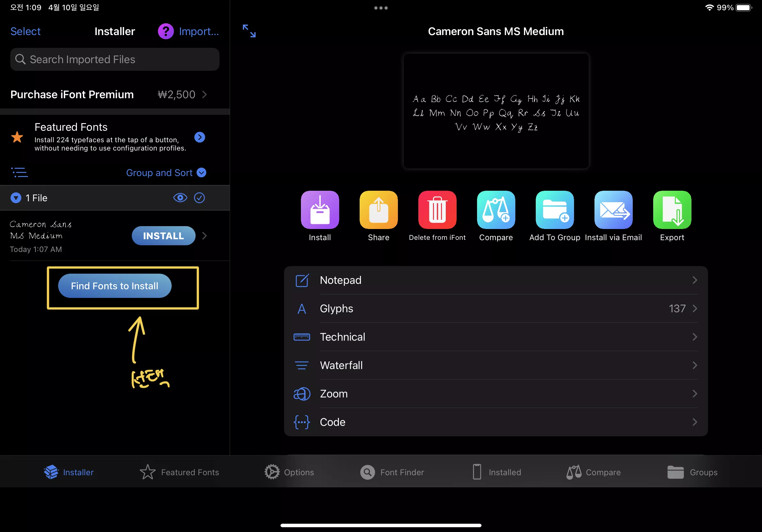Click the purple help question mark icon

tap(166, 31)
